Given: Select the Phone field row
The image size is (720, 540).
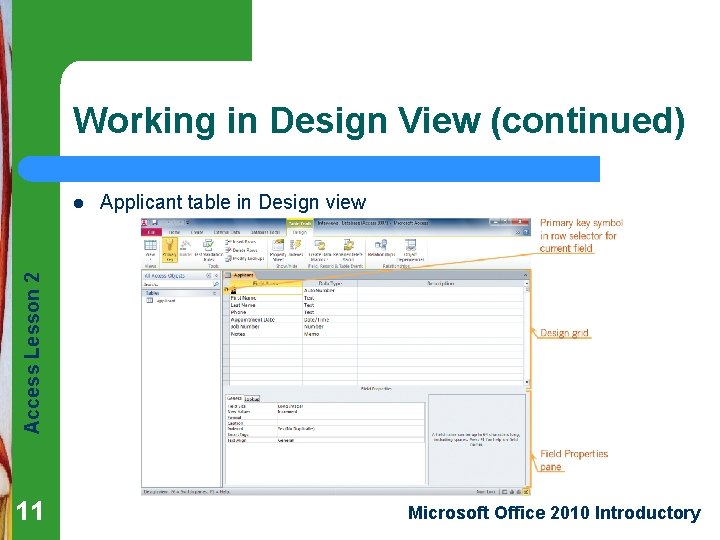Looking at the screenshot, I should coord(266,312).
